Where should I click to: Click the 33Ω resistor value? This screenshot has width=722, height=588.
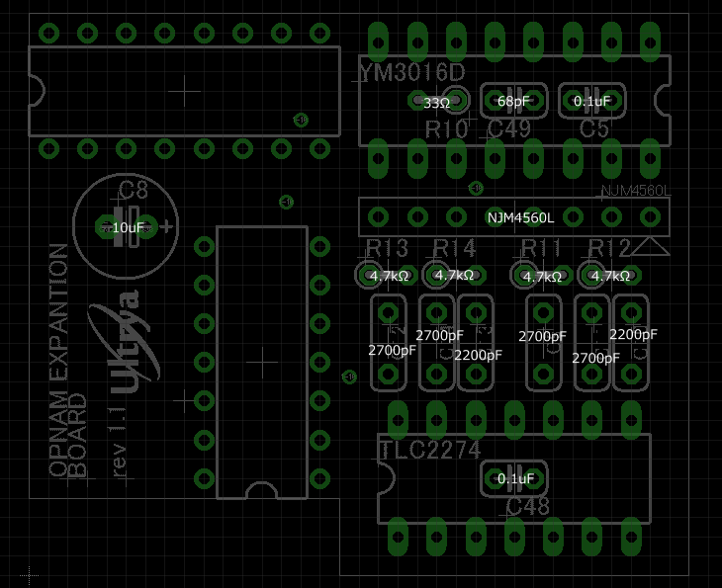point(436,103)
